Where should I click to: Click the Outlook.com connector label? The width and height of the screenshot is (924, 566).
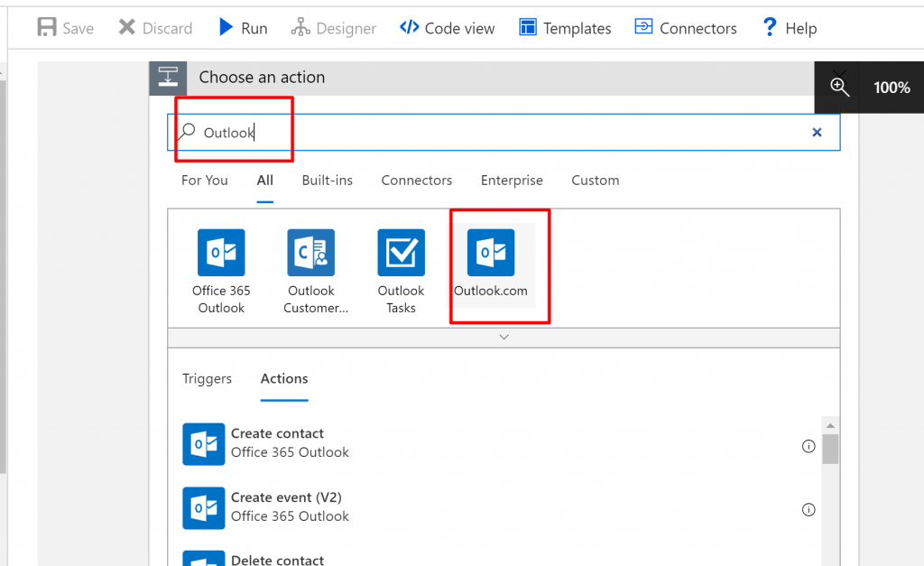point(491,291)
